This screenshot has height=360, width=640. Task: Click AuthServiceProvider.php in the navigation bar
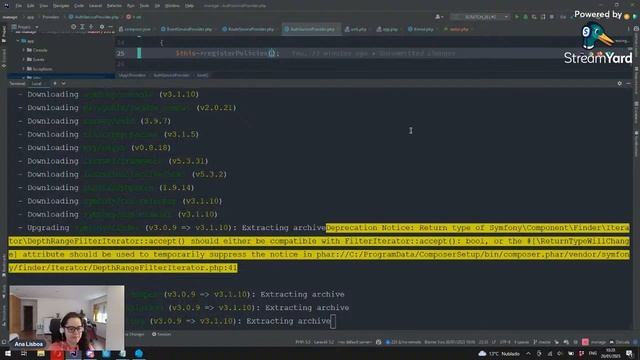tap(94, 17)
